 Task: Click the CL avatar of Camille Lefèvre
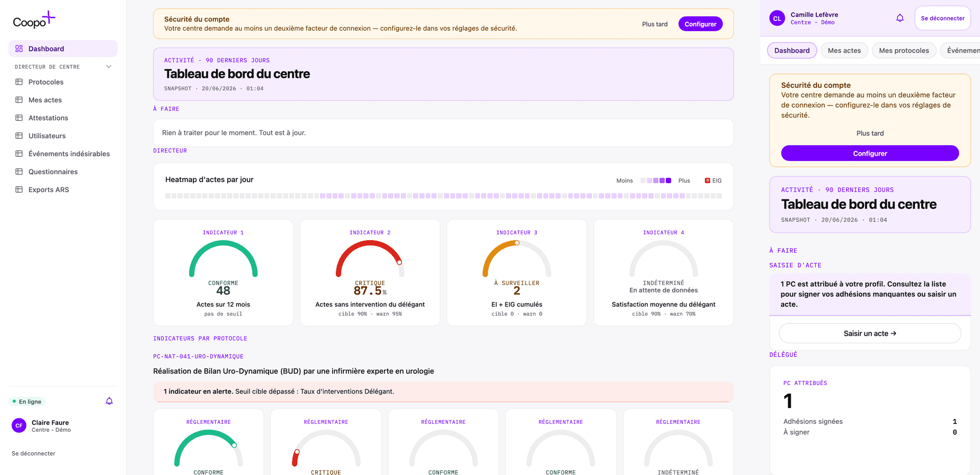coord(777,18)
